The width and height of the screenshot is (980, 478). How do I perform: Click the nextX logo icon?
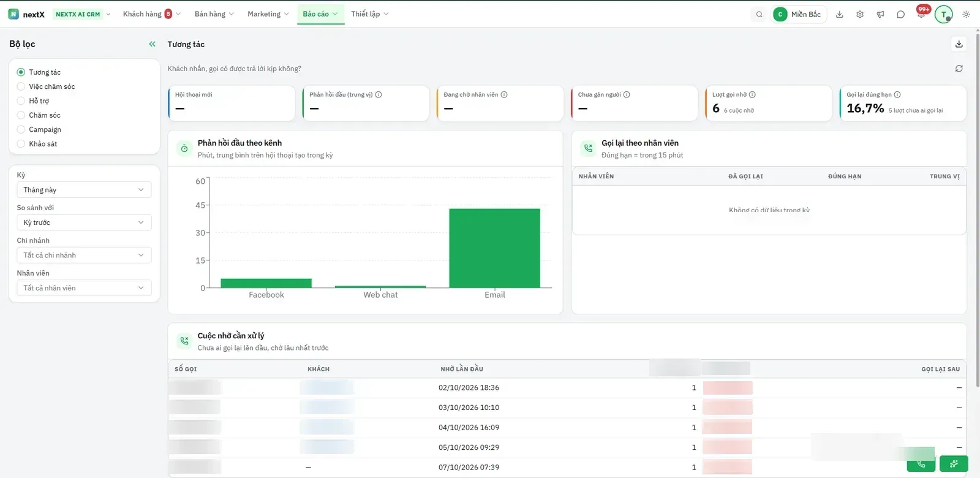pyautogui.click(x=13, y=14)
